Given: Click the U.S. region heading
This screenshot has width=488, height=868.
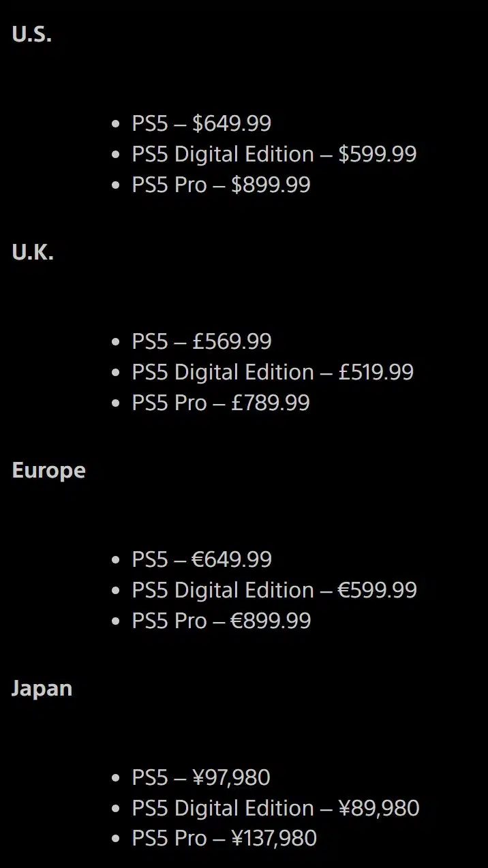Looking at the screenshot, I should point(32,35).
